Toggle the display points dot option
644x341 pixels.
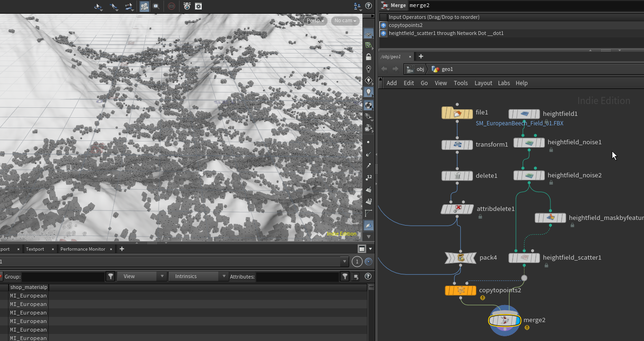point(369,142)
